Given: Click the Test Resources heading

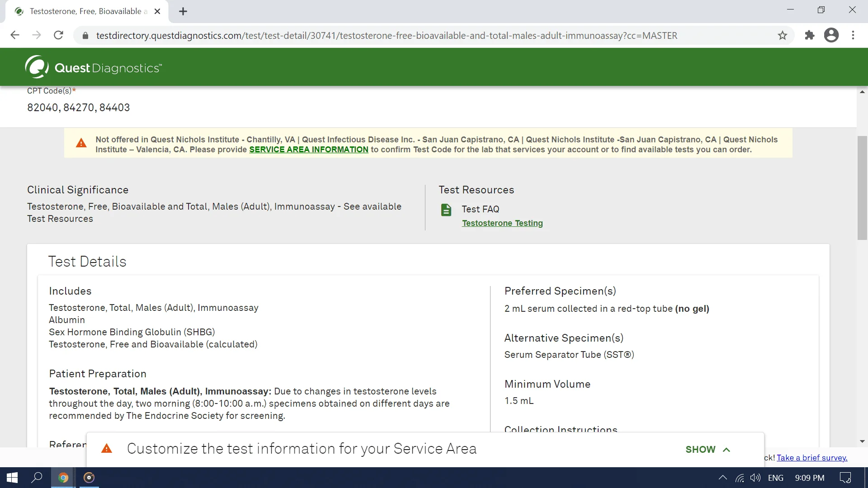Looking at the screenshot, I should 476,190.
